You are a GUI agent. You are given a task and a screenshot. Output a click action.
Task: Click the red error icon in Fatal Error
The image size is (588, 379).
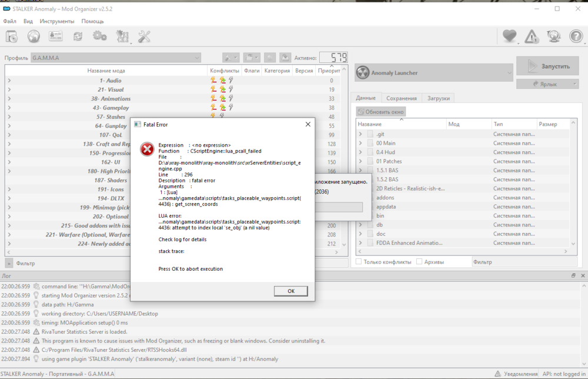[x=147, y=149]
